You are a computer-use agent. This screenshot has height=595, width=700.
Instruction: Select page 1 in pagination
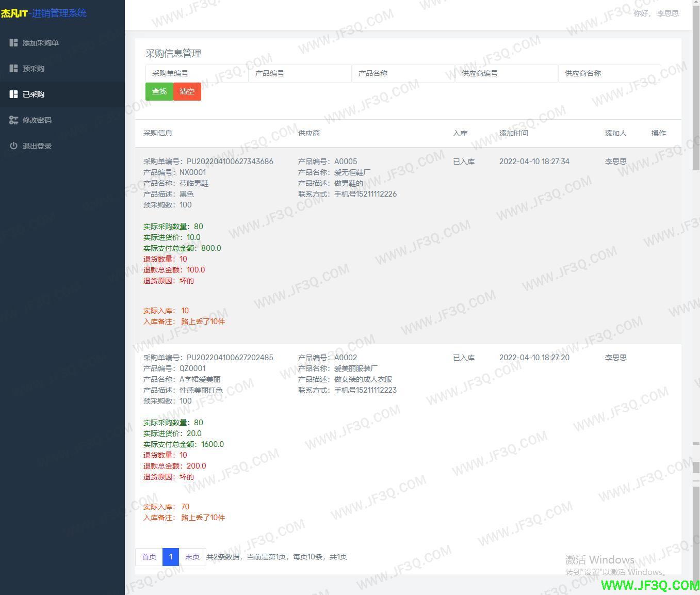click(x=171, y=557)
